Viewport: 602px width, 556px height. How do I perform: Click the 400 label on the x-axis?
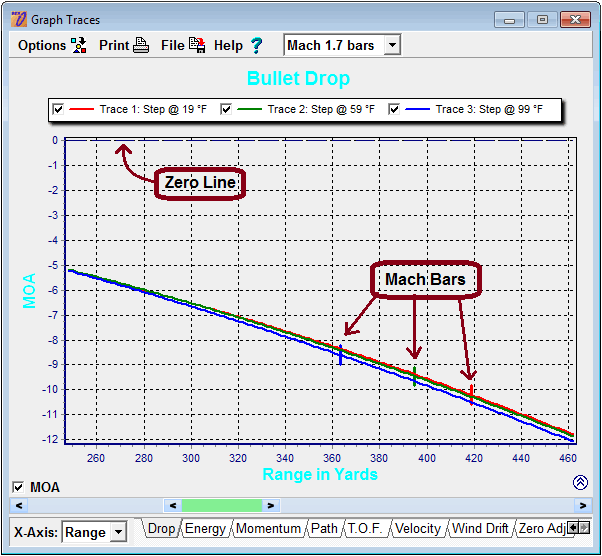427,458
